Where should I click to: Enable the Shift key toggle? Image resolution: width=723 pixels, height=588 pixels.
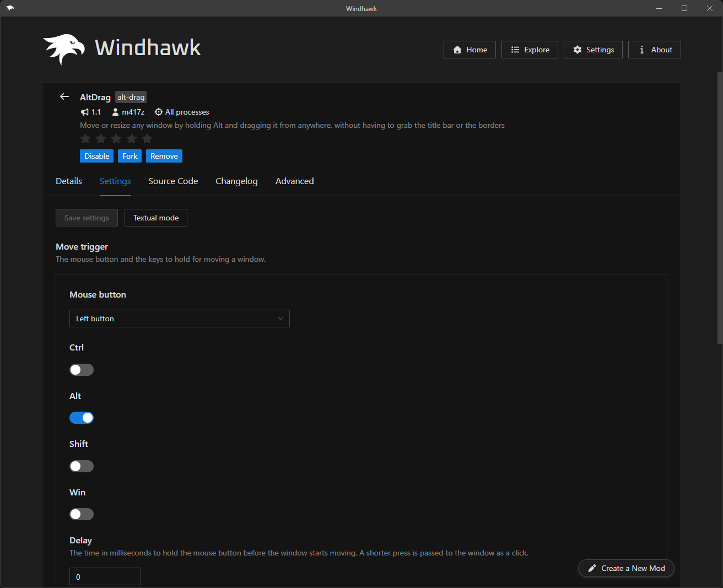click(82, 466)
